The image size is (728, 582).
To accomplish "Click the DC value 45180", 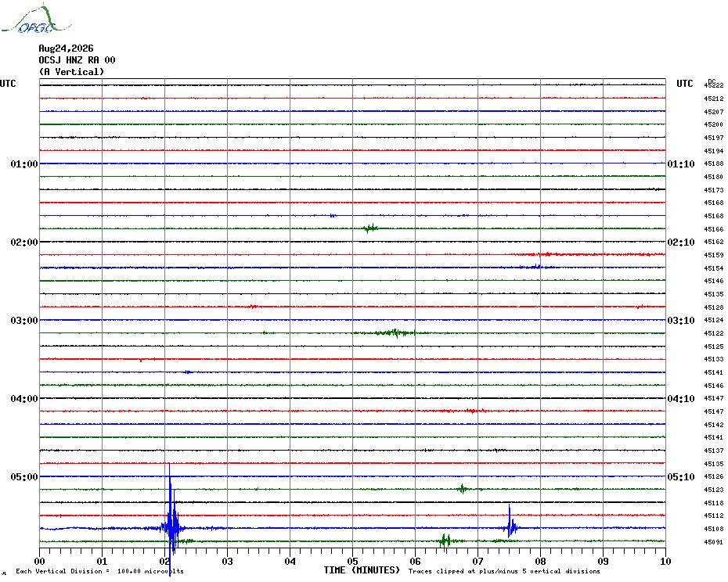I will point(714,177).
